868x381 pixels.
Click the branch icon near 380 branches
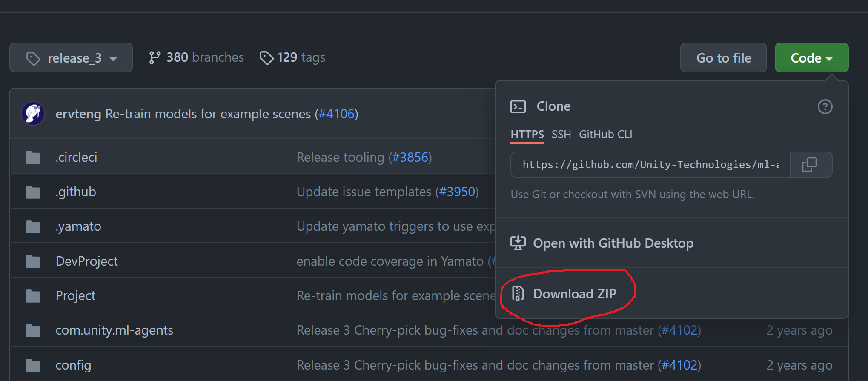tap(155, 57)
